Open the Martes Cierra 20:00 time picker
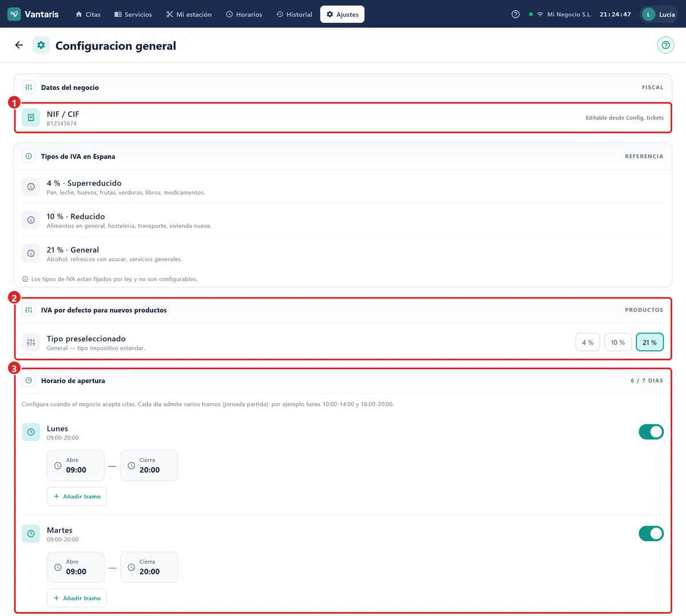This screenshot has height=616, width=686. click(149, 567)
